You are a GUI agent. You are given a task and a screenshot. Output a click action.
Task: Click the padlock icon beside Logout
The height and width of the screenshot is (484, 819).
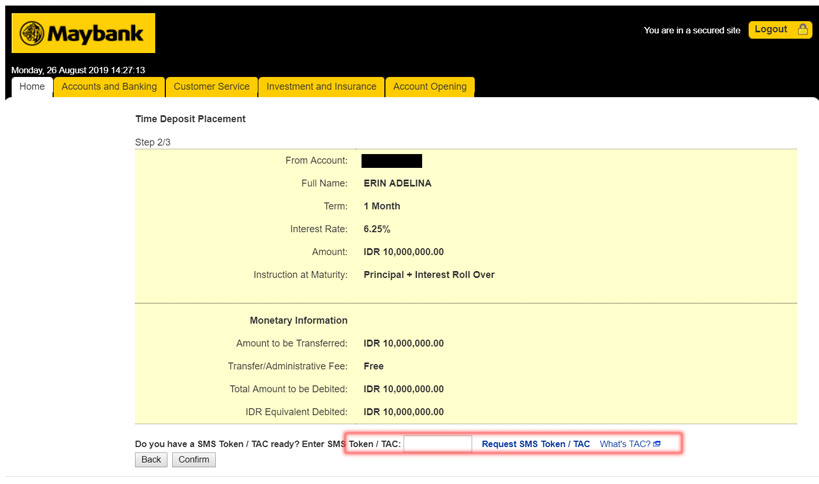point(803,29)
